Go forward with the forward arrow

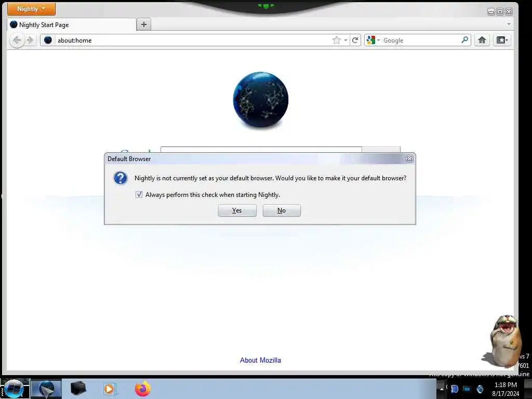pos(30,41)
